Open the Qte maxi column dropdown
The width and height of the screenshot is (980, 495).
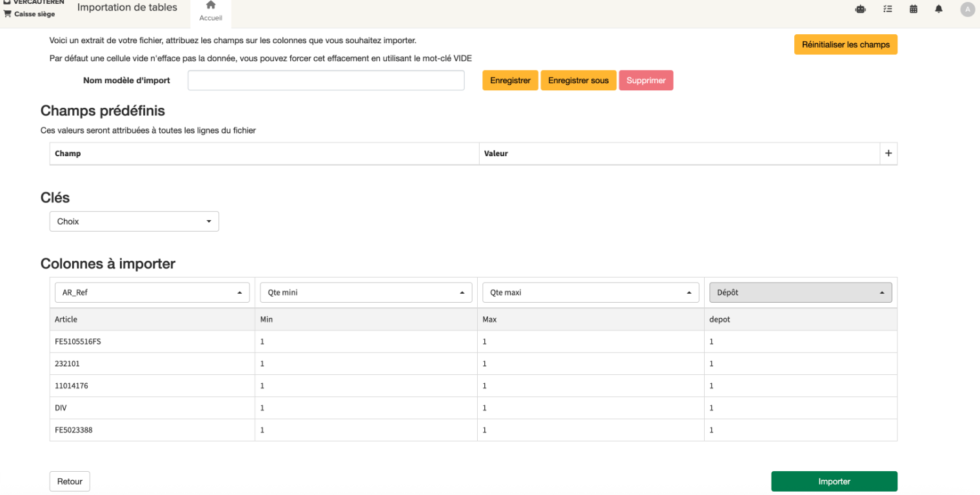click(591, 292)
